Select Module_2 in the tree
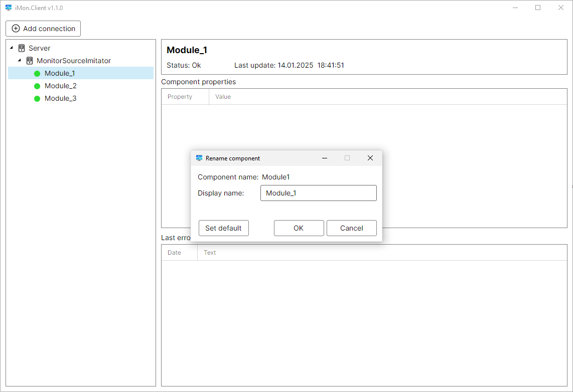This screenshot has height=392, width=573. (x=60, y=86)
